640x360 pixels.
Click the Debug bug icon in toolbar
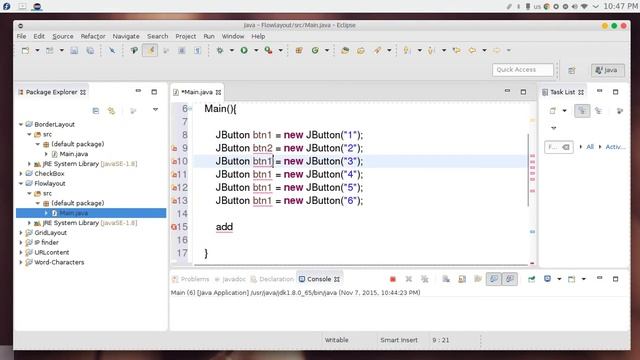pos(220,51)
